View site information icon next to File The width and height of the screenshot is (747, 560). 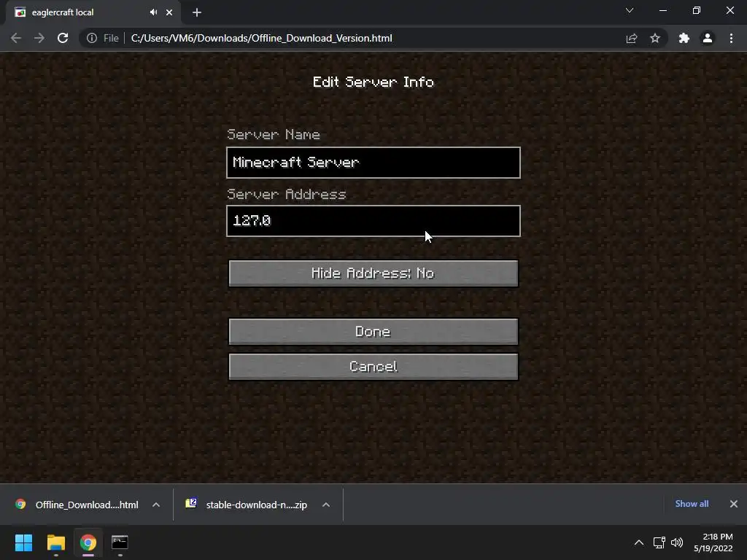[92, 38]
